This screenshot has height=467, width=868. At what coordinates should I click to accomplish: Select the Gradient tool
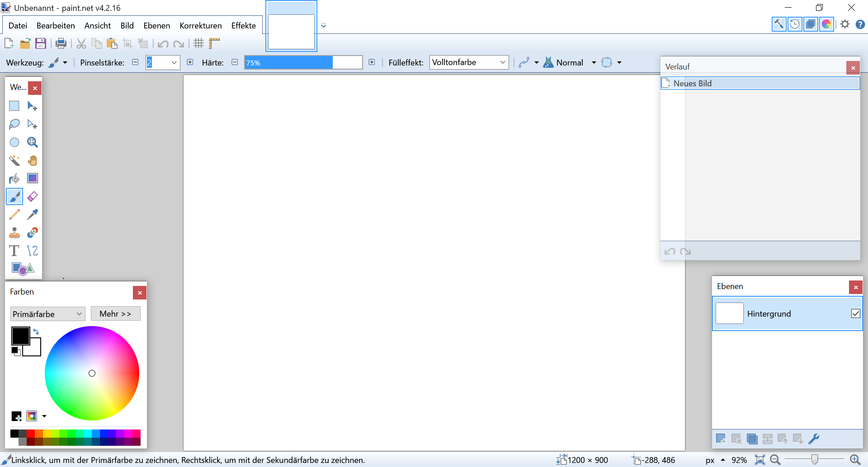[33, 178]
